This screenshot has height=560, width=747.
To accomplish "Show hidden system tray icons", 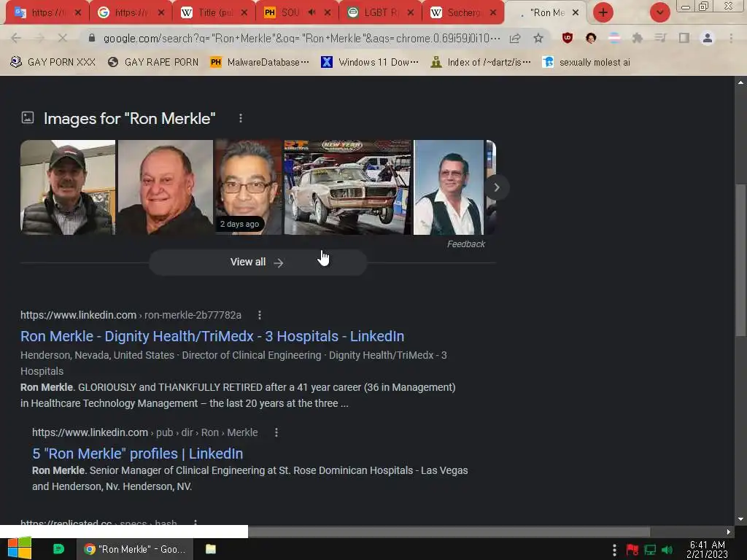I will pos(614,551).
